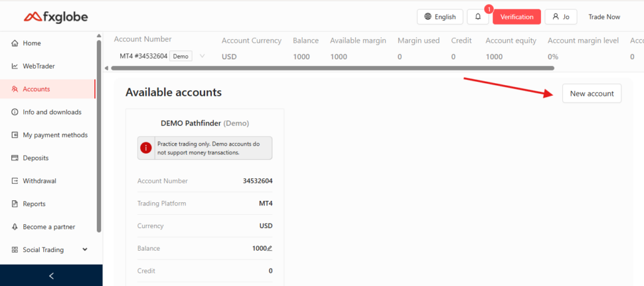The height and width of the screenshot is (286, 644).
Task: Click the fxglobe logo
Action: click(x=56, y=16)
